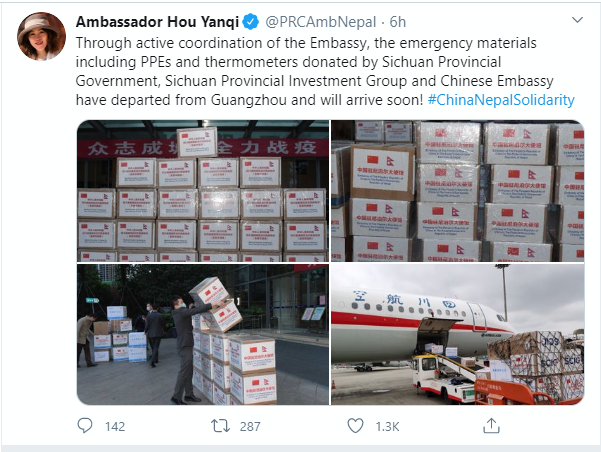601x452 pixels.
Task: Click the 1.3K likes count
Action: tap(388, 426)
